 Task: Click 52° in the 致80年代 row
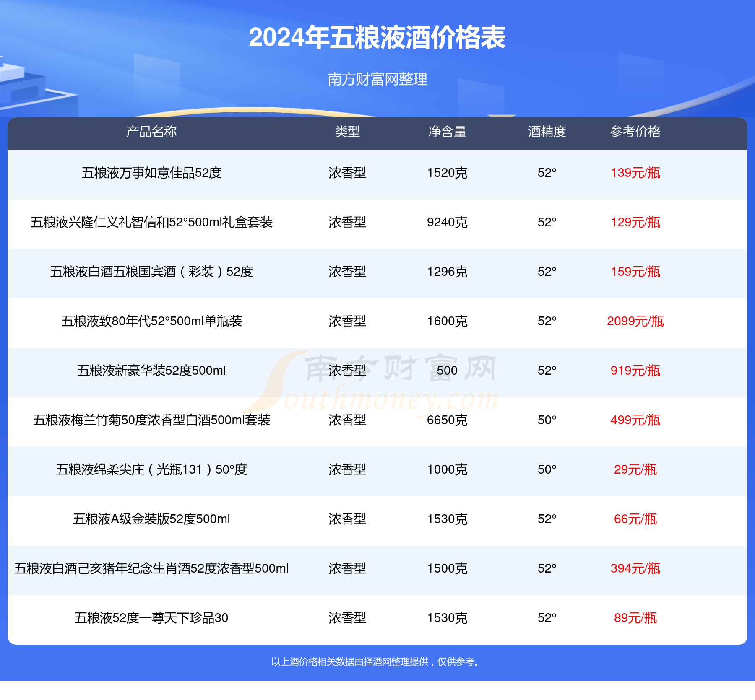(x=547, y=321)
